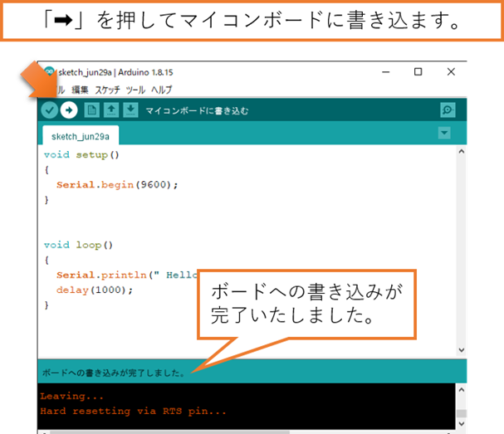This screenshot has width=504, height=434.
Task: Expand the tab dropdown triangle
Action: (444, 133)
